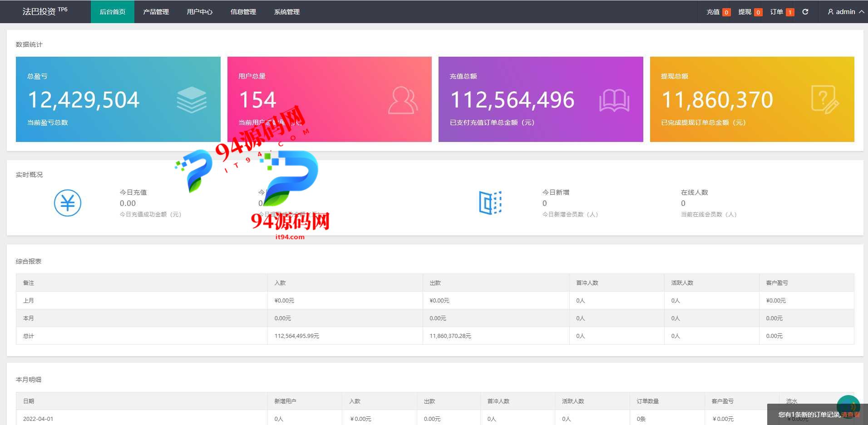Screen dimensions: 868x425
Task: Open the 订单 notification badge
Action: pyautogui.click(x=790, y=12)
